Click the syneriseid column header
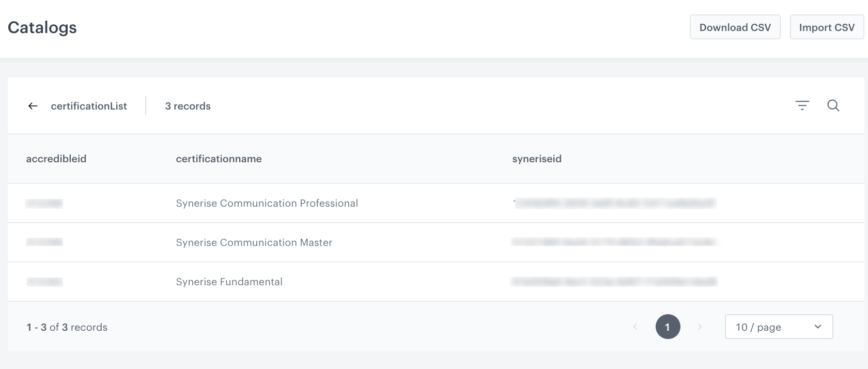The image size is (868, 369). (536, 159)
